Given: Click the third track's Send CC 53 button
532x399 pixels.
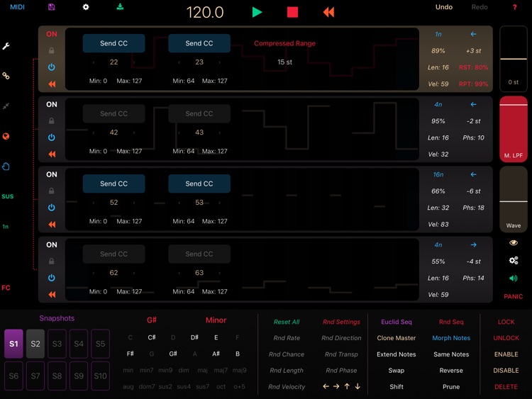Looking at the screenshot, I should pyautogui.click(x=199, y=184).
